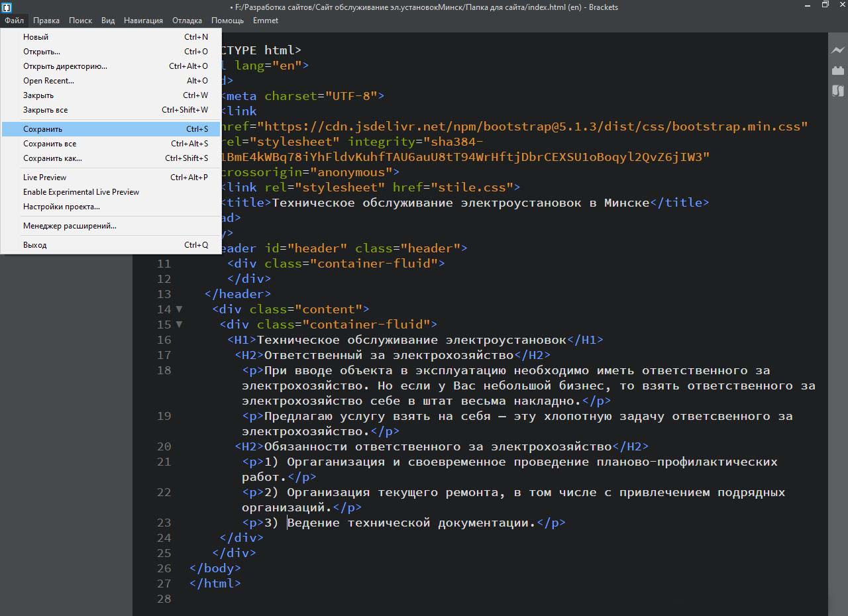Click the sidebar icon below the brick icon
This screenshot has height=616, width=848.
pyautogui.click(x=838, y=91)
